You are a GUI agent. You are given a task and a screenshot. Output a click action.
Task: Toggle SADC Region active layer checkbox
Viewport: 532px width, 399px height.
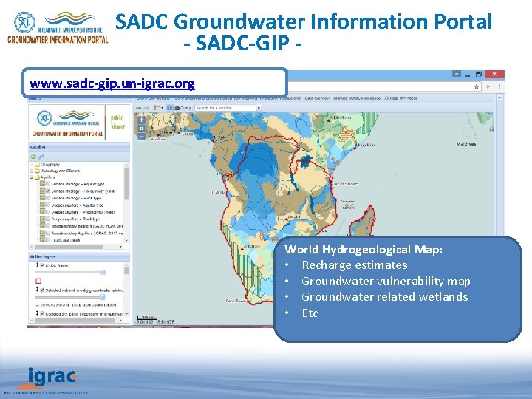pyautogui.click(x=42, y=265)
